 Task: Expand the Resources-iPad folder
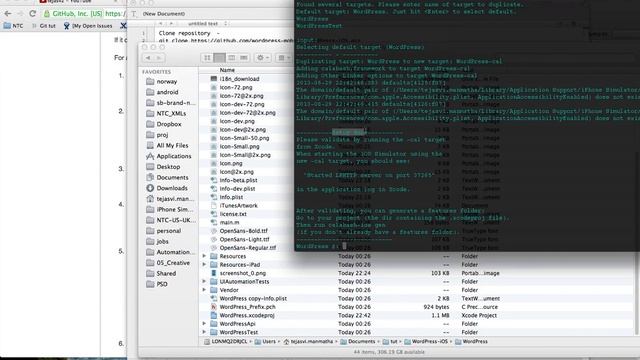[204, 264]
